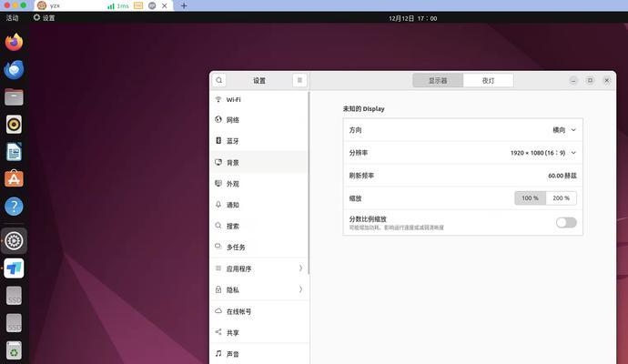Open the 共享 sharing settings
Image resolution: width=628 pixels, height=364 pixels.
pyautogui.click(x=259, y=332)
